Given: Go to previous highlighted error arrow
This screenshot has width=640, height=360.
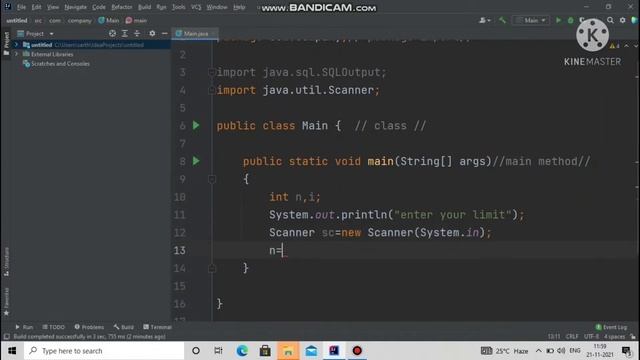Looking at the screenshot, I should 627,46.
